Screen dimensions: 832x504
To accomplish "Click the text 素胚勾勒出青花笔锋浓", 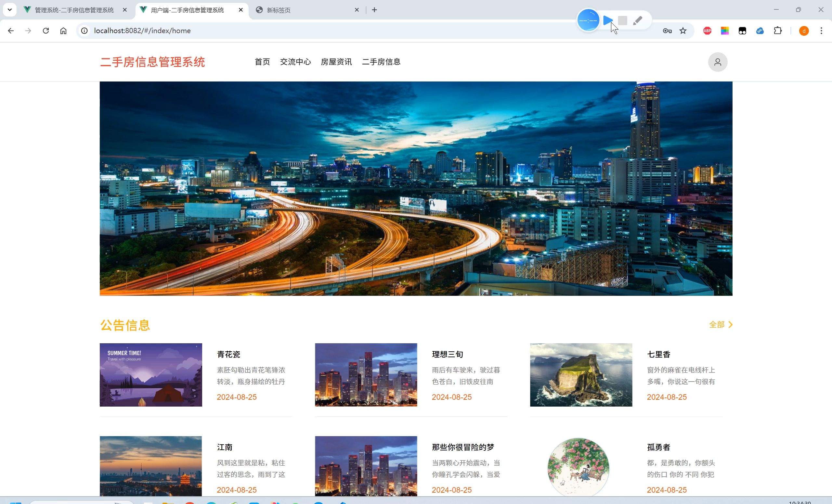I will point(251,370).
